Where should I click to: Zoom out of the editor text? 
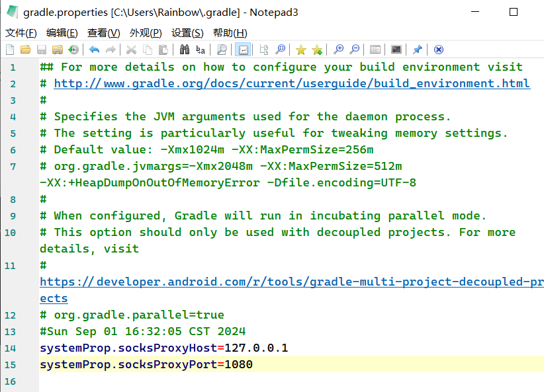coord(354,50)
